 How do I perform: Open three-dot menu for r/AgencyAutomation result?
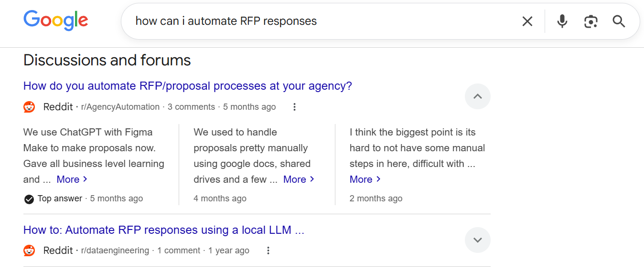(295, 107)
